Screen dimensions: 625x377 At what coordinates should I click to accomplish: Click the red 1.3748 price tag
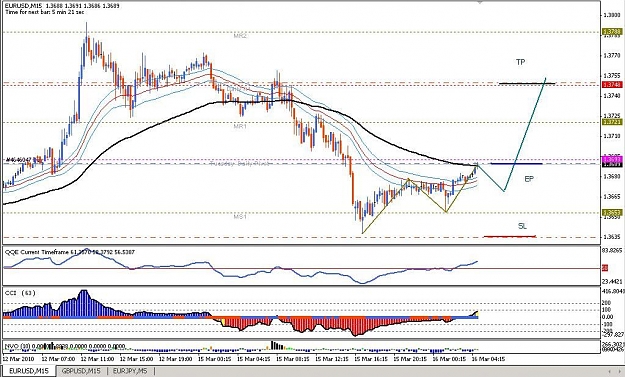click(612, 84)
